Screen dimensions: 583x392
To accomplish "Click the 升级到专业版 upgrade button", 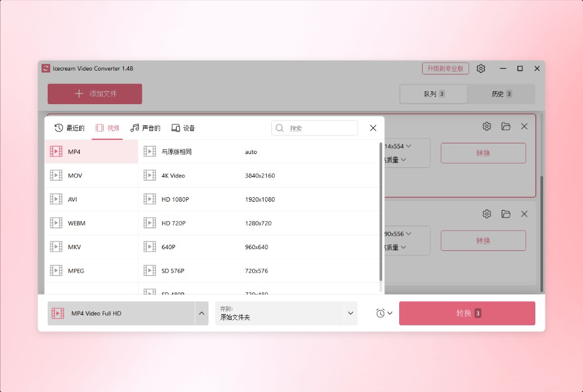I will [445, 68].
